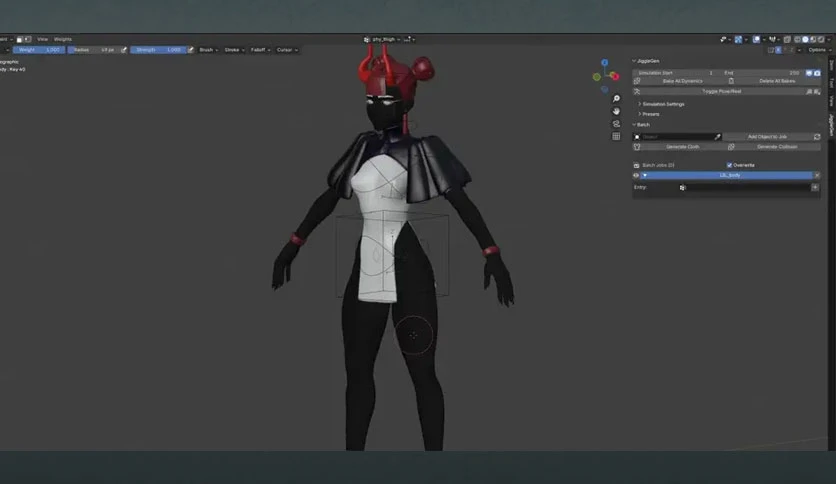Select rendered shading mode
This screenshot has width=836, height=484.
click(x=821, y=39)
